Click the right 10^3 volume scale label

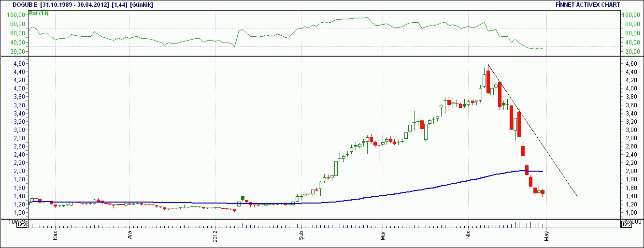626,224
